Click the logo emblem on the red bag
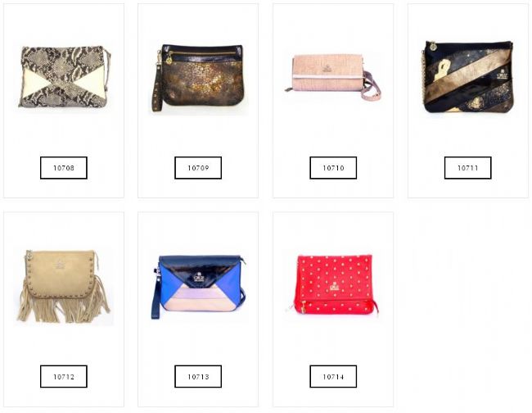The height and width of the screenshot is (413, 532). tap(334, 286)
